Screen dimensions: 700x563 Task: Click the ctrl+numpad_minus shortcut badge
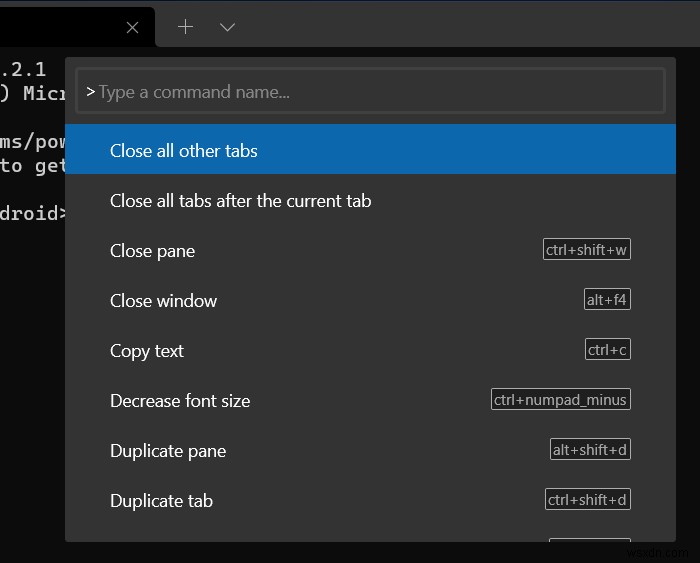coord(561,400)
